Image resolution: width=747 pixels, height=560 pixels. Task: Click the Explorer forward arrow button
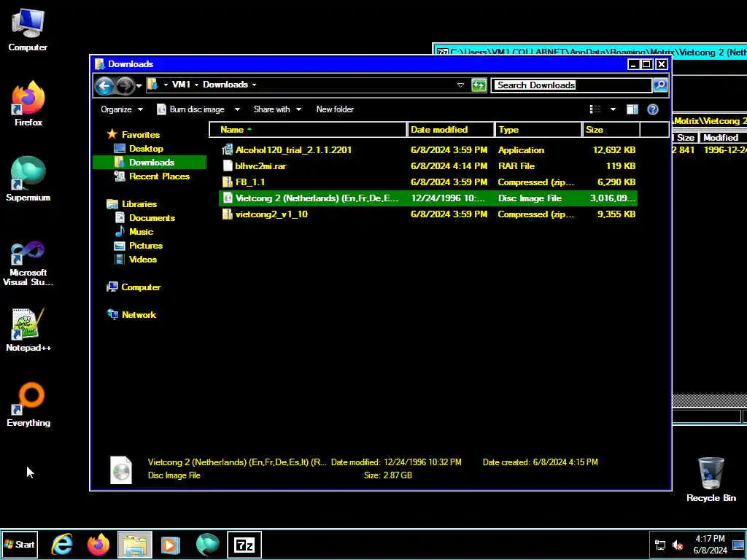(x=125, y=86)
